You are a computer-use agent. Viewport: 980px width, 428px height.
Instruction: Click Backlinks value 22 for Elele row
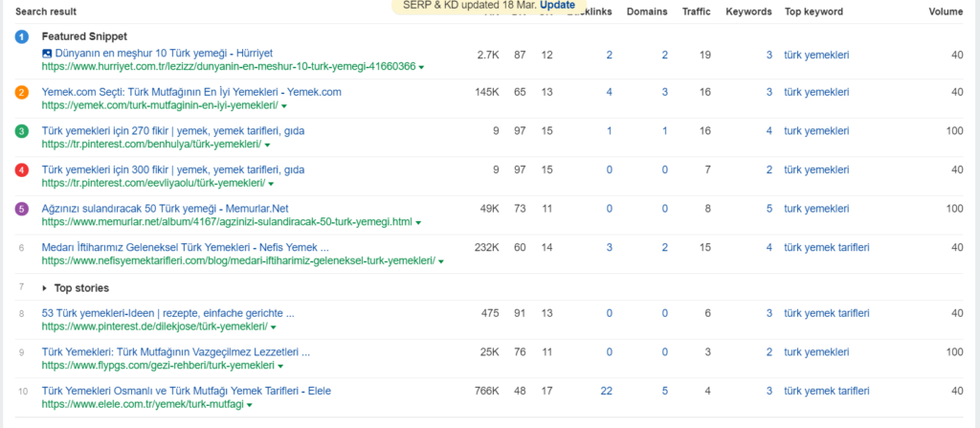click(x=606, y=391)
